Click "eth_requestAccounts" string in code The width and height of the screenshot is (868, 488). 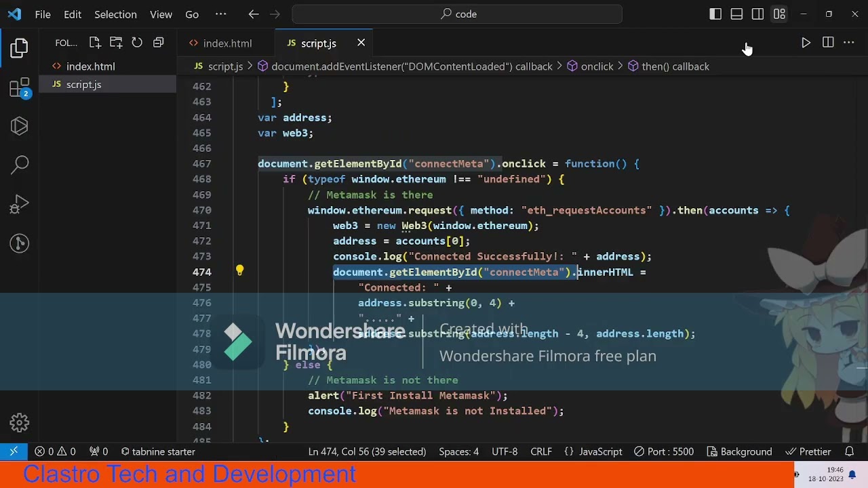click(587, 210)
